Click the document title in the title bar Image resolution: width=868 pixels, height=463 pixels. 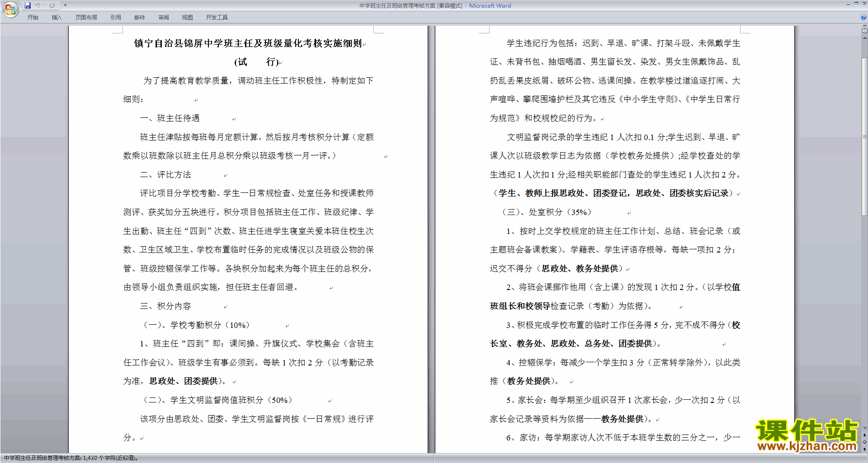pos(435,6)
